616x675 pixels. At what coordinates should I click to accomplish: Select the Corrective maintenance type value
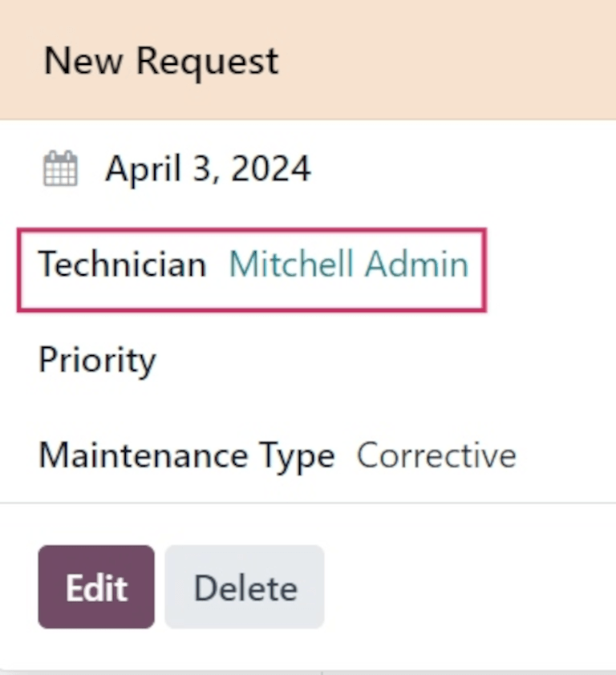[x=437, y=455]
